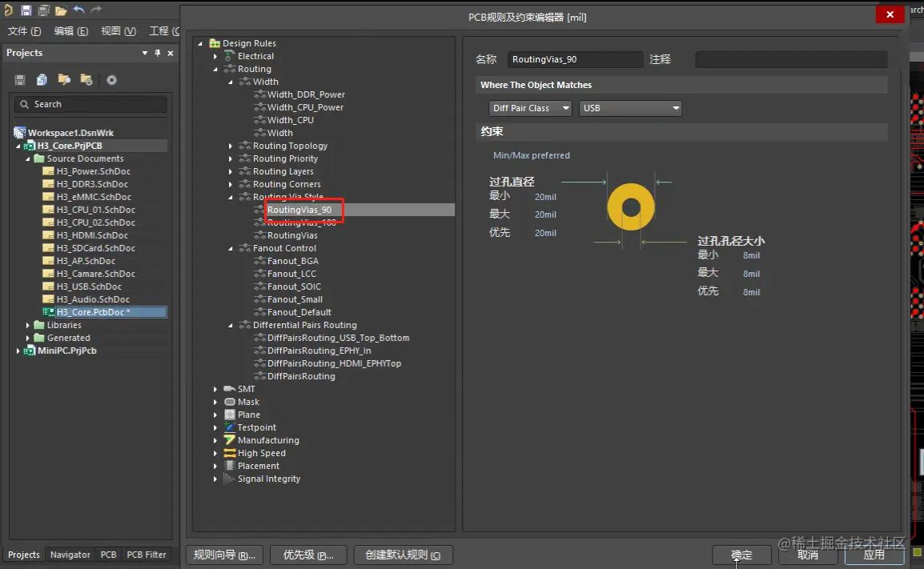
Task: Click the Projects panel save icon
Action: pos(19,79)
